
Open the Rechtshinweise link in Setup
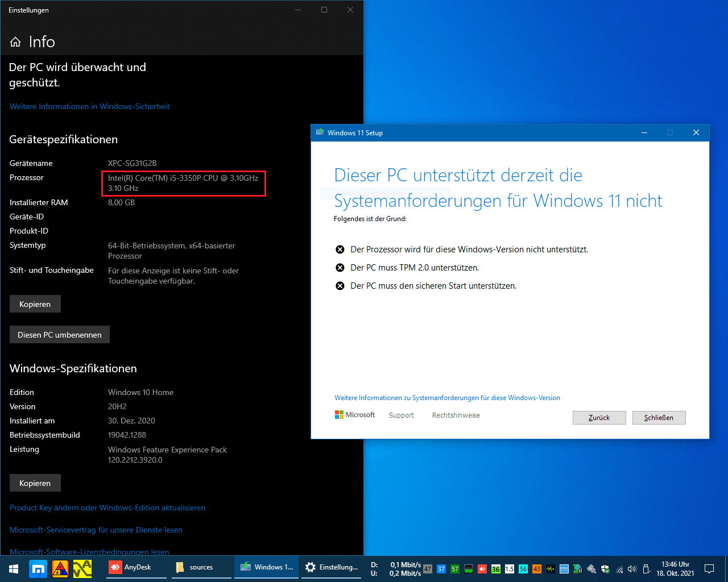click(x=456, y=415)
